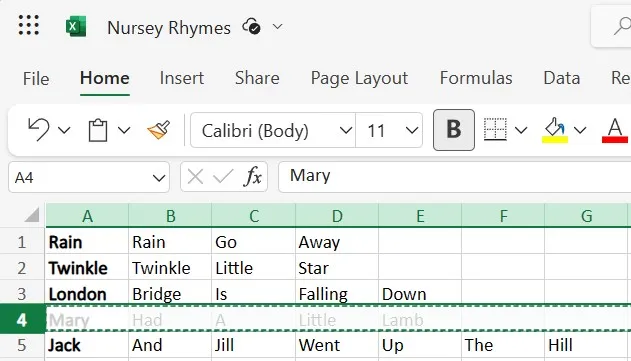Expand the Name Box dropdown arrow
631x361 pixels.
click(x=159, y=178)
